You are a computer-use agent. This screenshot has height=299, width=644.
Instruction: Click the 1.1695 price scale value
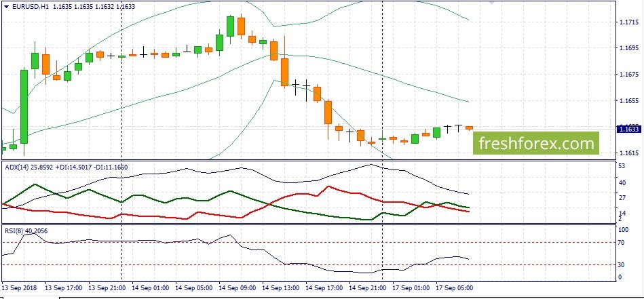628,48
